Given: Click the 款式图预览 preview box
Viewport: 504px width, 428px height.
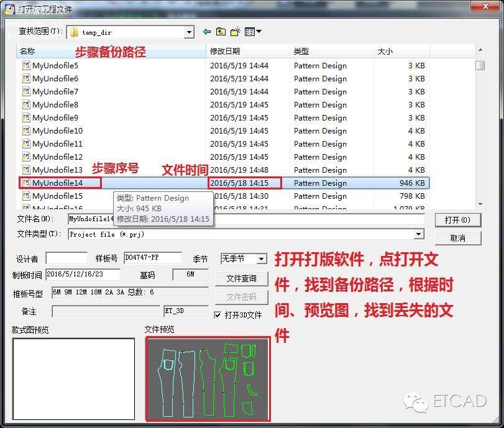Looking at the screenshot, I should pos(73,379).
